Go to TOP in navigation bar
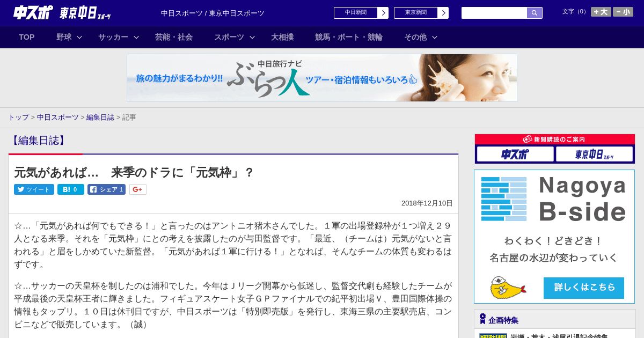 tap(27, 37)
